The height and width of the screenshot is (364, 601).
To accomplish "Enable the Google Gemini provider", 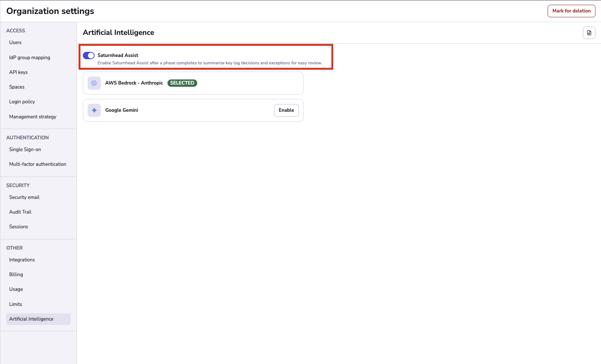I will pos(286,110).
